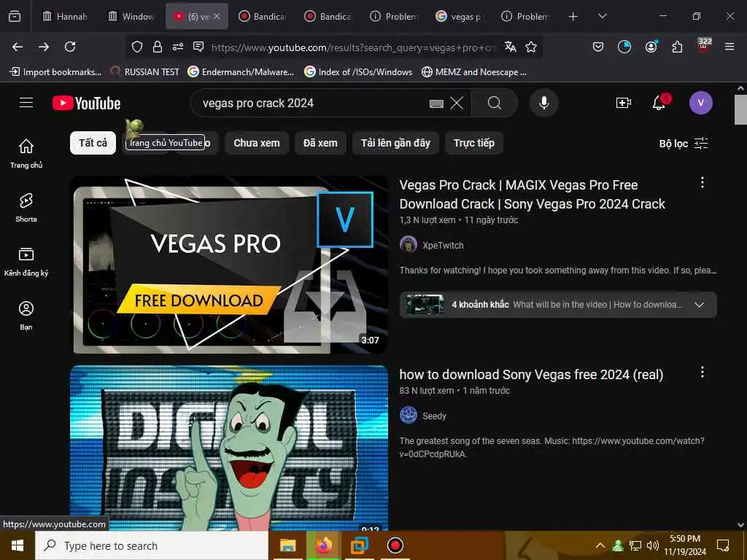Go back with browser back arrow
Screen dimensions: 747x560
click(x=18, y=47)
